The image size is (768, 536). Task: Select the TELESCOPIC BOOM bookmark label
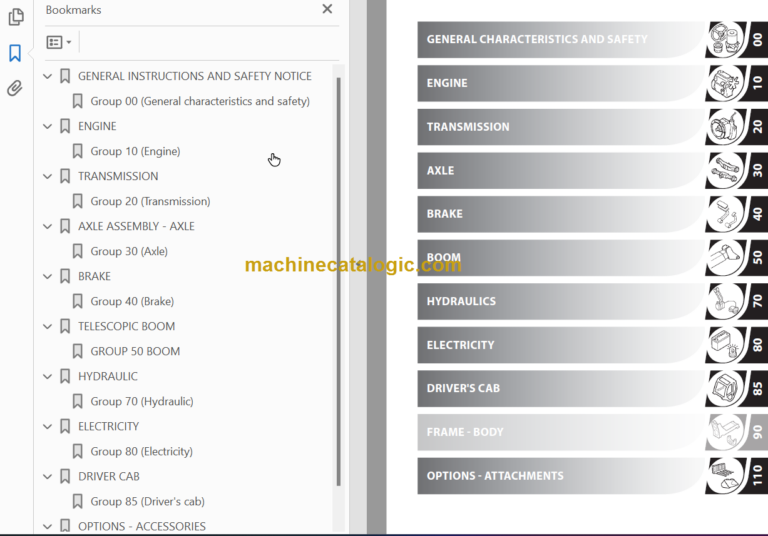126,326
